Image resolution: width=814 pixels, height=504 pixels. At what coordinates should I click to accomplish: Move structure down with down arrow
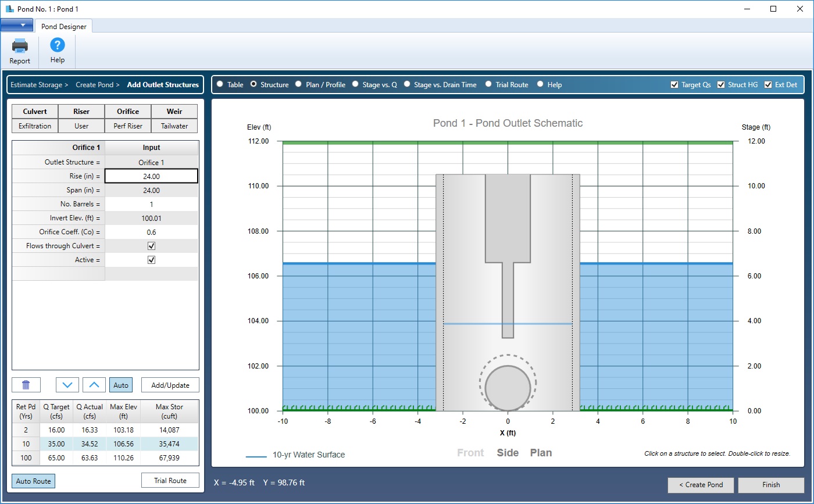67,385
